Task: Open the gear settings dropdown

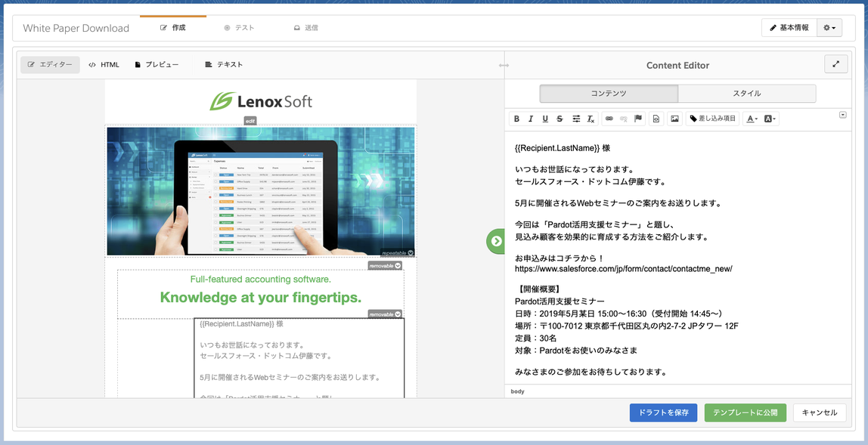Action: tap(829, 28)
